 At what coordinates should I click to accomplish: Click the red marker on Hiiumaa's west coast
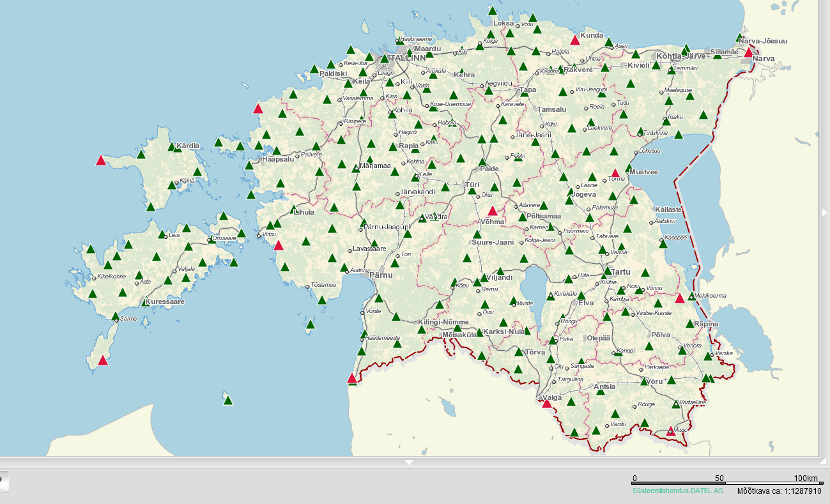point(100,160)
